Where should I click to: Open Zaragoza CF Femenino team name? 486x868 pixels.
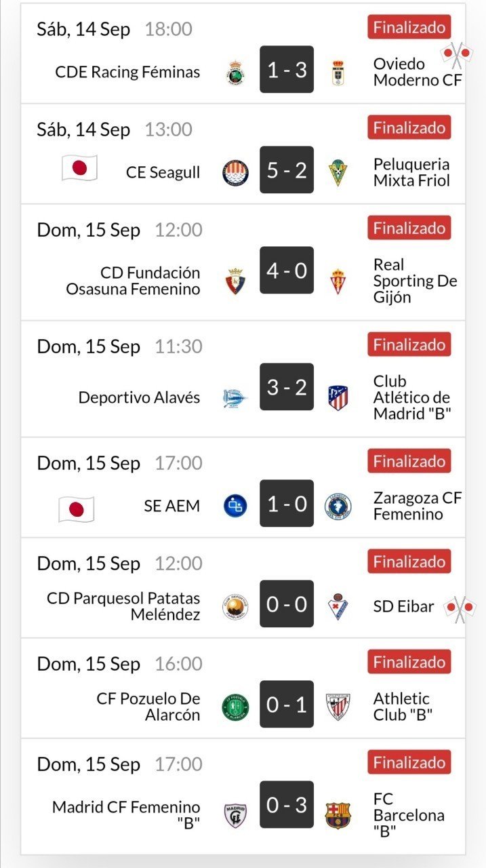pos(418,506)
